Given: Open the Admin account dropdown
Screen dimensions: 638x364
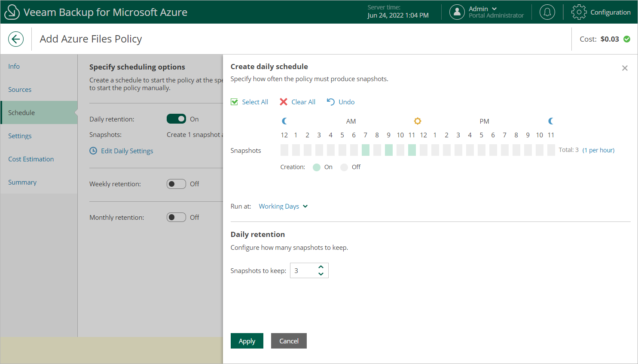Looking at the screenshot, I should pyautogui.click(x=494, y=9).
